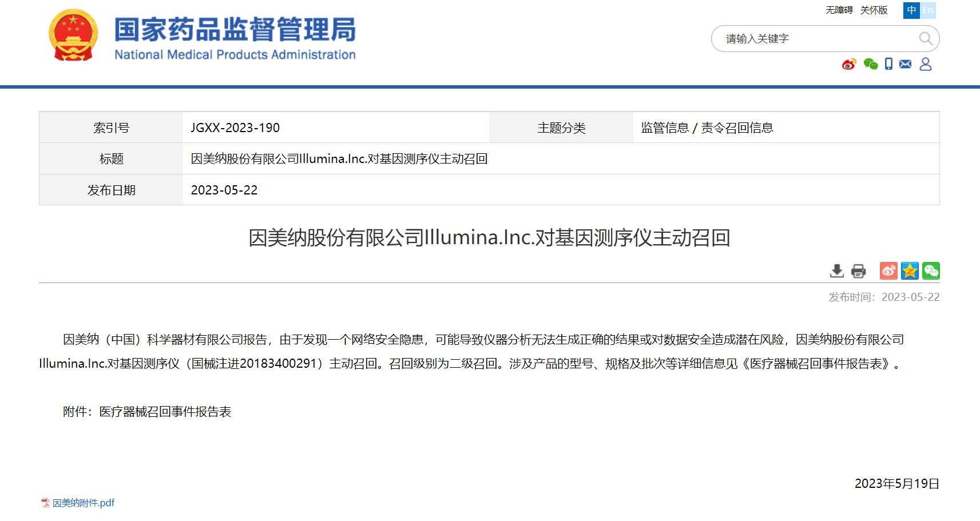Click 监管信息 / 责令召回信息 category text
Image resolution: width=980 pixels, height=521 pixels.
pos(707,128)
